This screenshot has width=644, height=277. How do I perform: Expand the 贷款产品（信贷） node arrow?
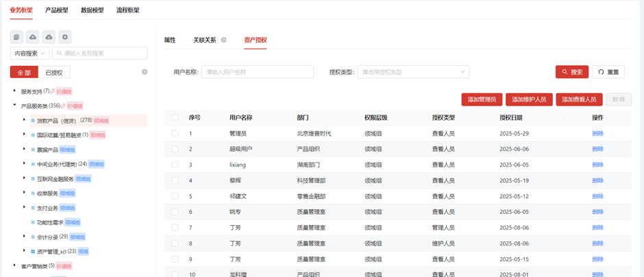[24, 121]
